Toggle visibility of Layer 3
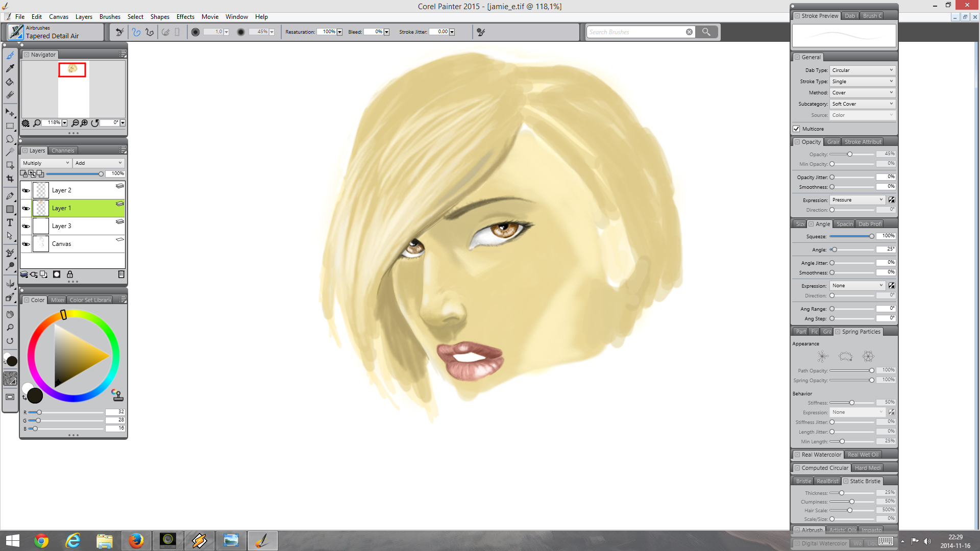The width and height of the screenshot is (980, 551). point(26,226)
